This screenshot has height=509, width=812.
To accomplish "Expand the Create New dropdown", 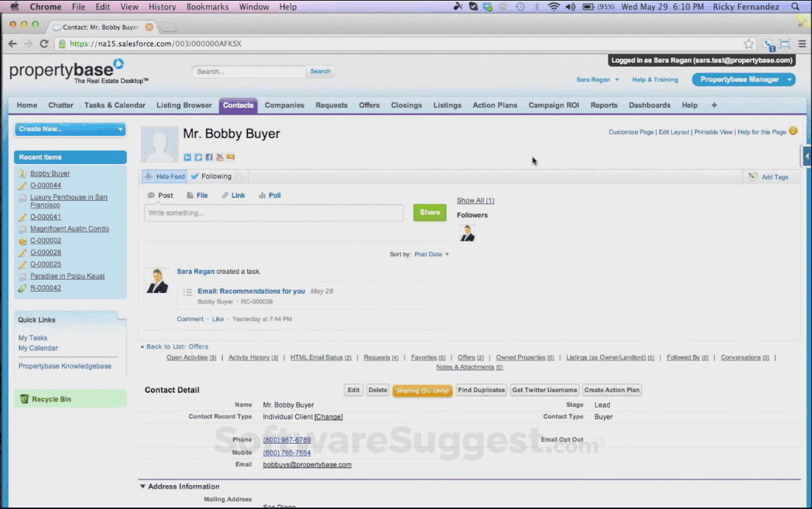I will coord(68,130).
